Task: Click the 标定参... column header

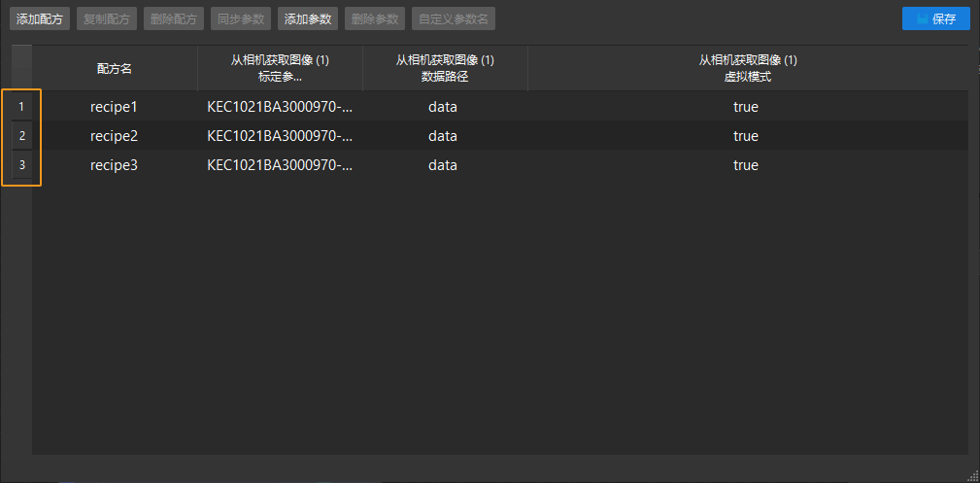Action: (x=280, y=69)
